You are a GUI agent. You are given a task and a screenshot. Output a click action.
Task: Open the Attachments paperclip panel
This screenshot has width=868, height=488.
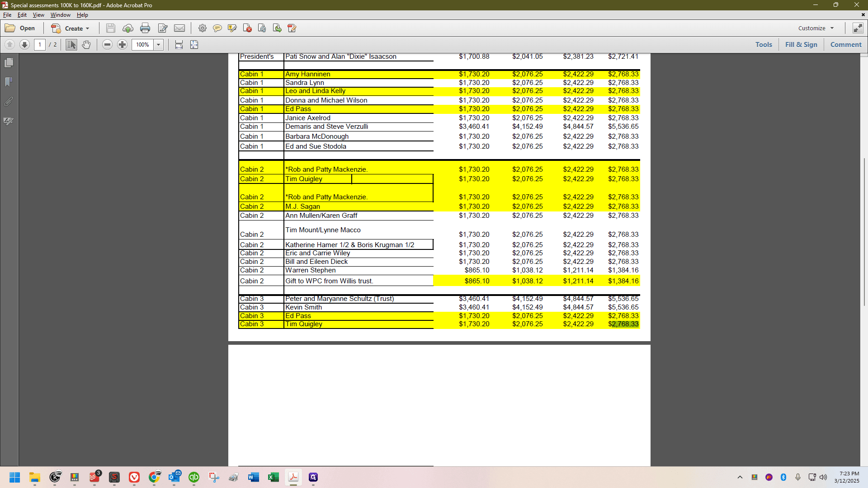click(x=9, y=101)
